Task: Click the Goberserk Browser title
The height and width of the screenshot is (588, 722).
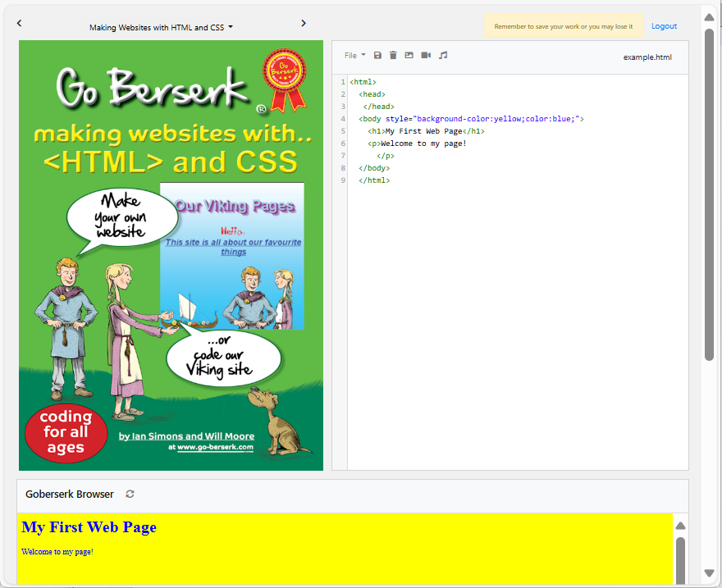Action: (70, 495)
